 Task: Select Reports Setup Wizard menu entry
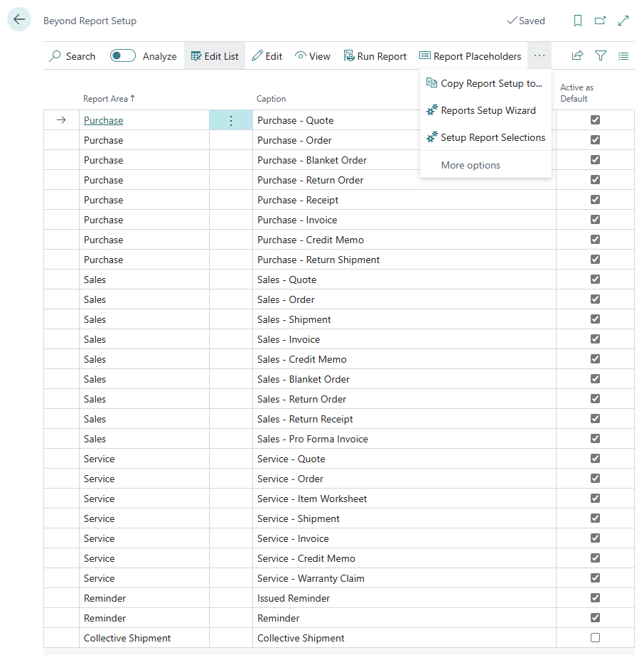[488, 110]
